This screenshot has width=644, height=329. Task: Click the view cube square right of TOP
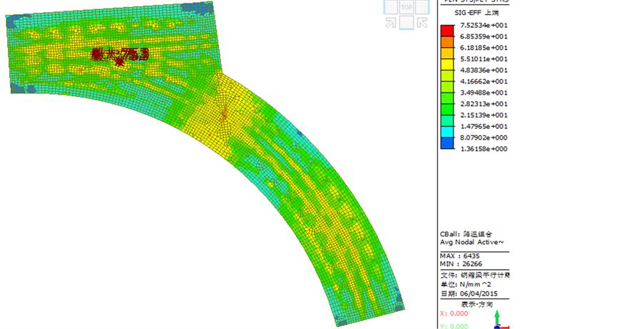click(421, 7)
